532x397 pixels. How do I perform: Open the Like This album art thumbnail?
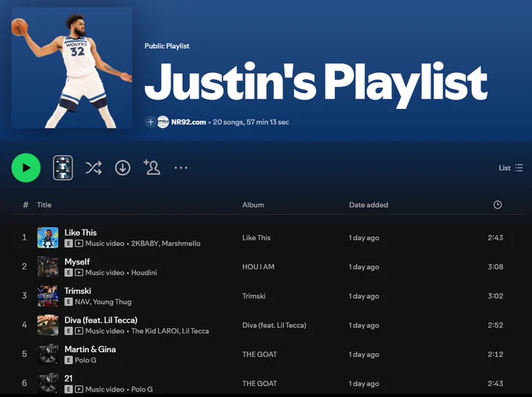[48, 238]
